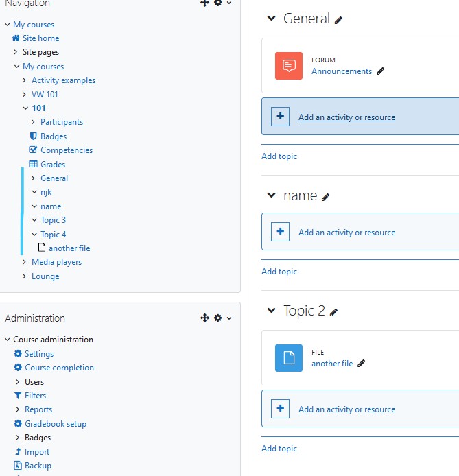Screen dimensions: 459x476
Task: Rename 'another file' via its pencil icon
Action: [x=362, y=363]
